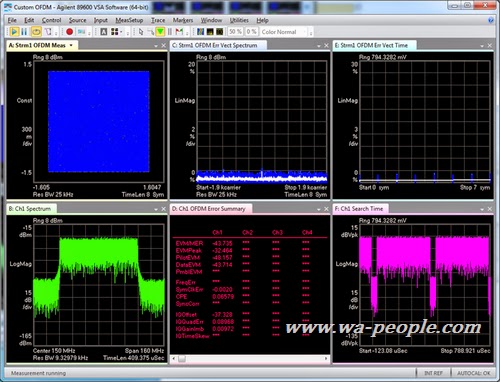Screen dimensions: 500x382
Task: Click the third cumulative history icon
Action: (220, 32)
